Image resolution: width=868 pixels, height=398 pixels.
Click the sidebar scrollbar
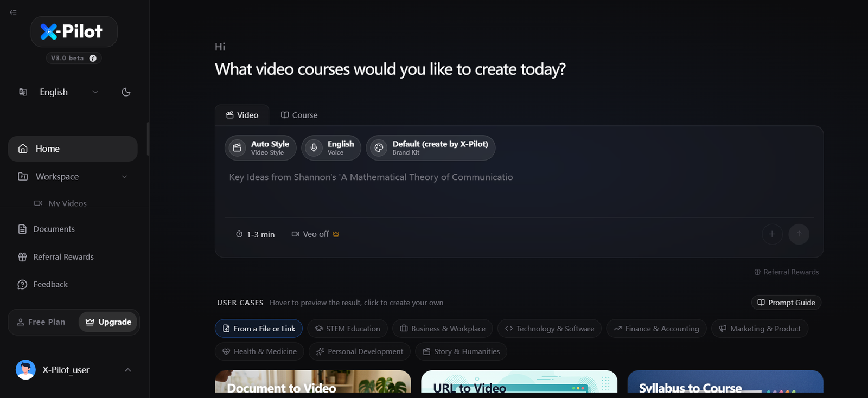[x=148, y=139]
